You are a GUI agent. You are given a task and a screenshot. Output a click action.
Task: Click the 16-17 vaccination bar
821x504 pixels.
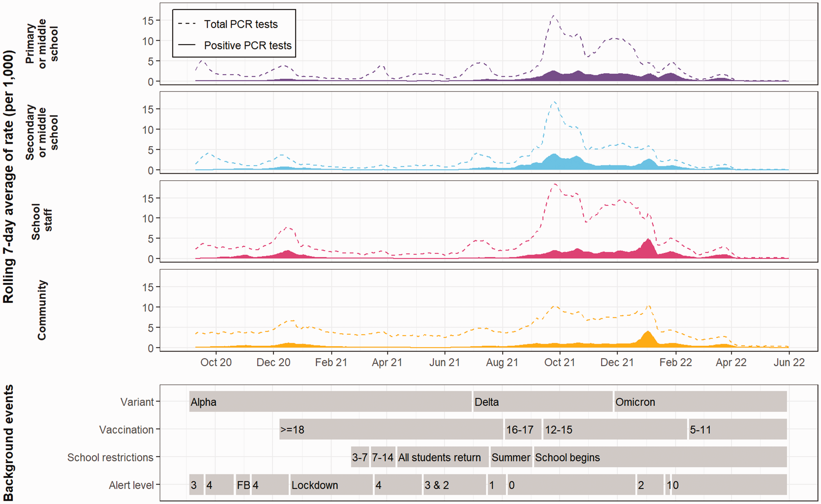click(x=523, y=429)
